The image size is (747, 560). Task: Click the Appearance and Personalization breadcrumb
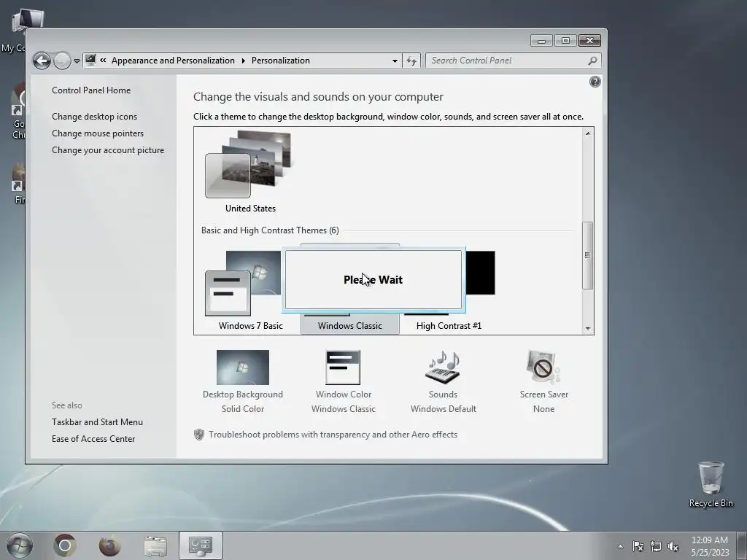173,61
